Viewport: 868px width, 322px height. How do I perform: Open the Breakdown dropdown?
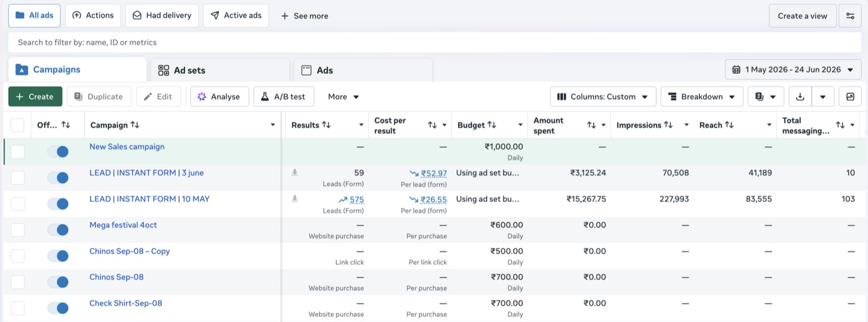coord(702,97)
